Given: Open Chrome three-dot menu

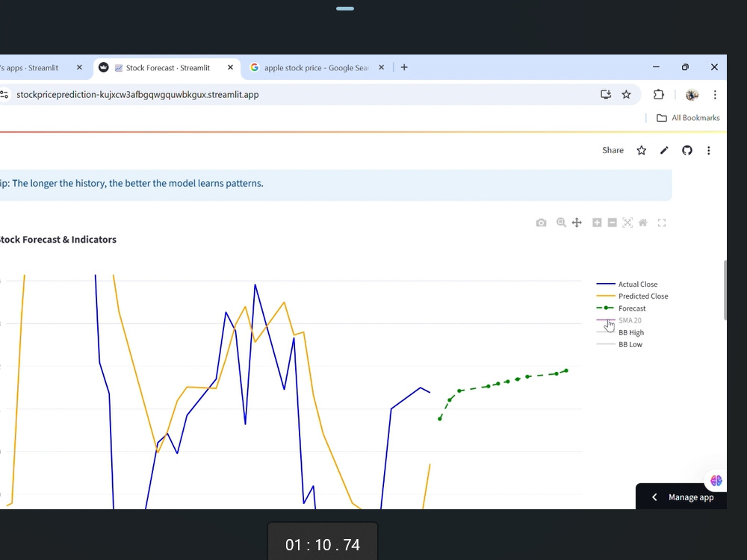Looking at the screenshot, I should (715, 95).
